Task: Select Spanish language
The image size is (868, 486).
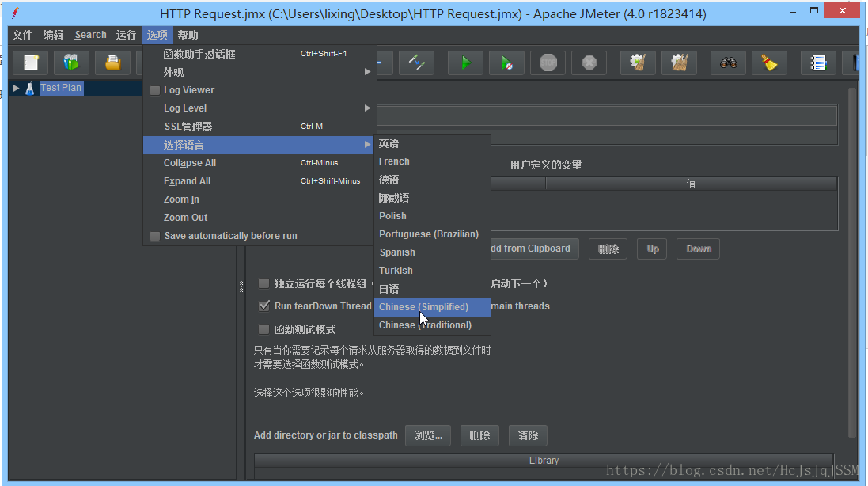Action: (x=432, y=252)
